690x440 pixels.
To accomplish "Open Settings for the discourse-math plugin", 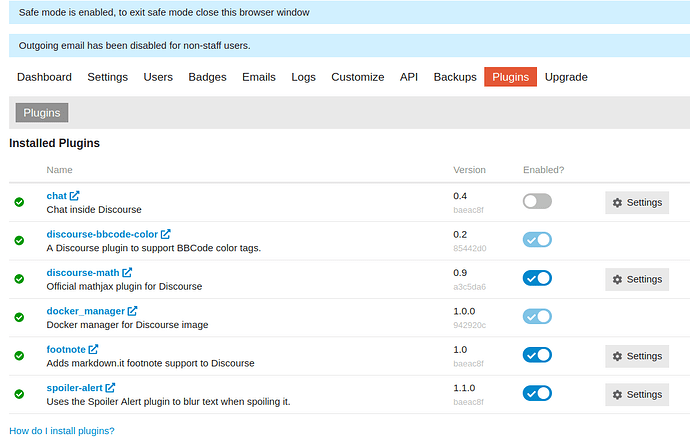I will click(x=637, y=279).
